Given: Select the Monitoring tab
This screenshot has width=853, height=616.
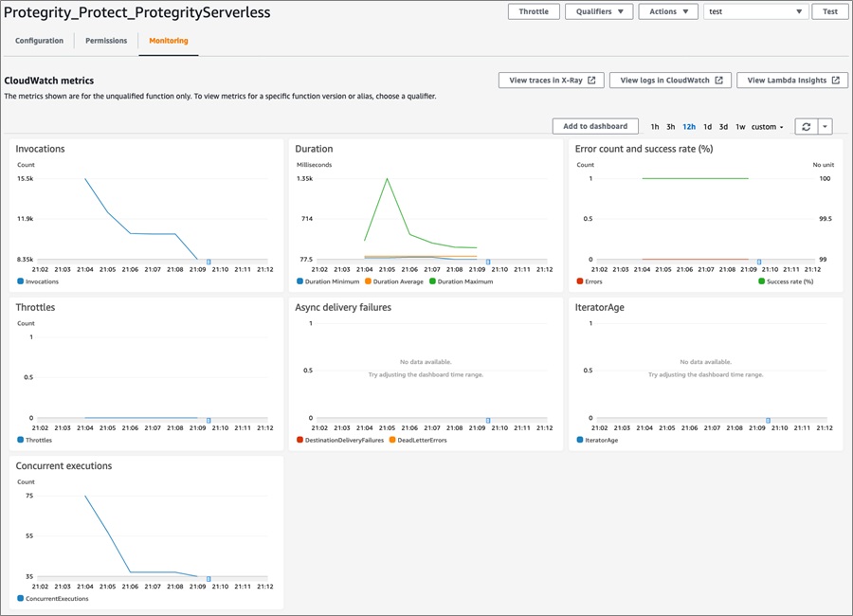Looking at the screenshot, I should click(x=169, y=41).
